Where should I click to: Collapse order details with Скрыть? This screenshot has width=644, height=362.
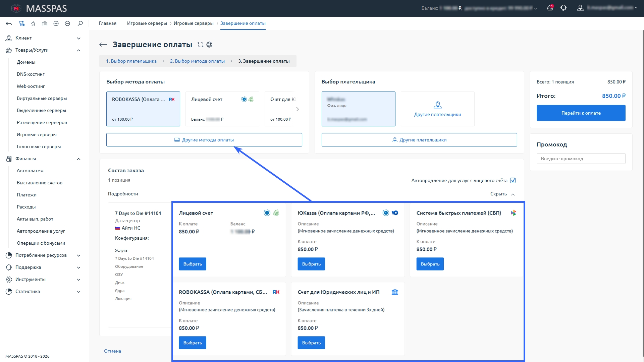tap(502, 194)
